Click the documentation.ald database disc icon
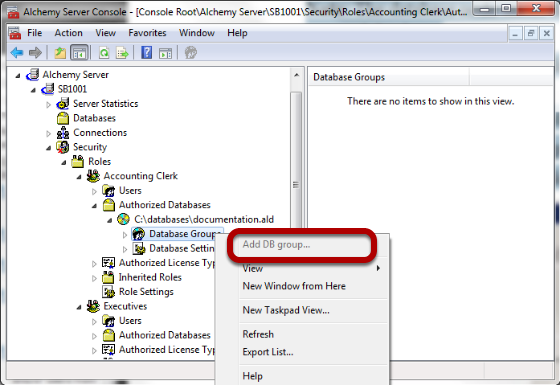Screen dimensions: 560x385 click(124, 219)
